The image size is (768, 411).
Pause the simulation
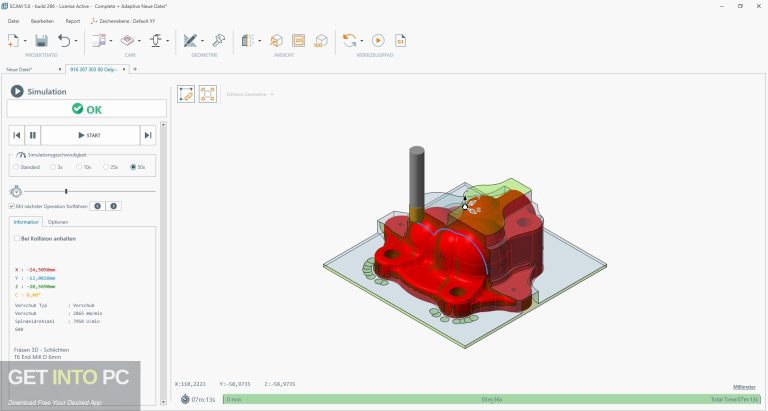coord(32,135)
